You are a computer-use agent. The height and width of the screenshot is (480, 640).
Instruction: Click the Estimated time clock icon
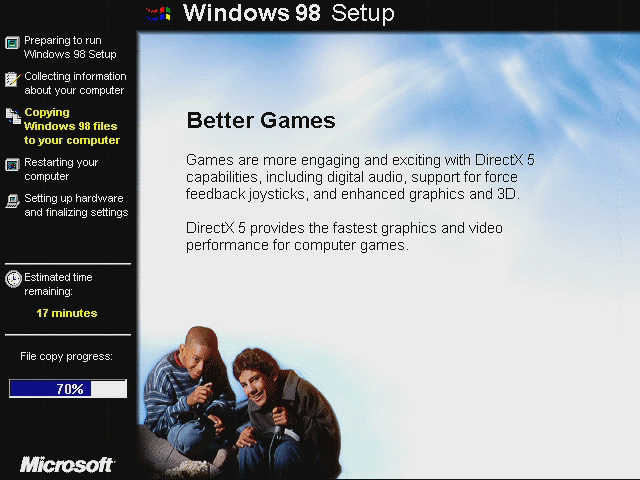pyautogui.click(x=13, y=279)
